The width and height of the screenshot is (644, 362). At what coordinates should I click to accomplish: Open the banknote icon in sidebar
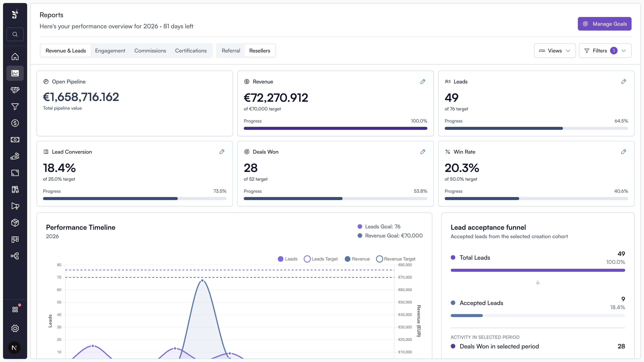[x=15, y=140]
